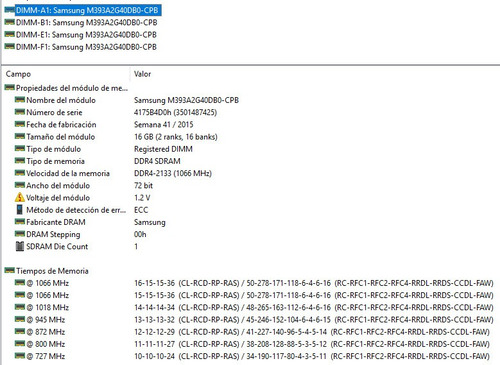500x365 pixels.
Task: Click the DRAM Stepping row icon
Action: pos(20,234)
